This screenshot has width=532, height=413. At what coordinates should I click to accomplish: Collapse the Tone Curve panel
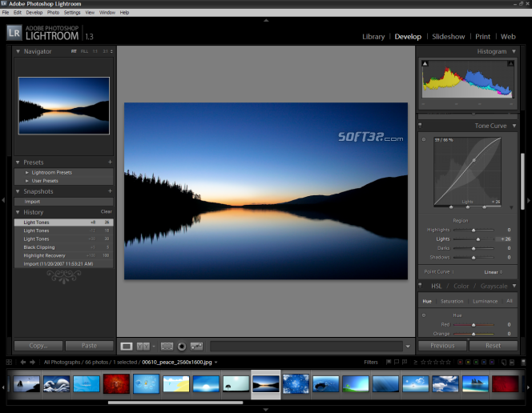514,126
